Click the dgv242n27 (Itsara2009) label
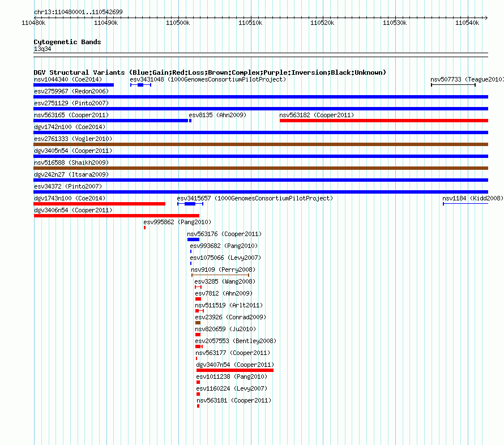504x445 pixels. pos(71,175)
